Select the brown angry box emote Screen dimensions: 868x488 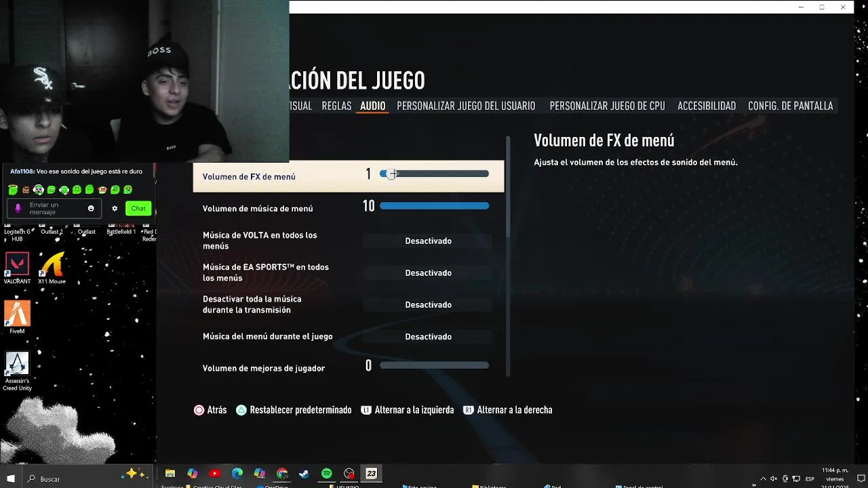26,190
